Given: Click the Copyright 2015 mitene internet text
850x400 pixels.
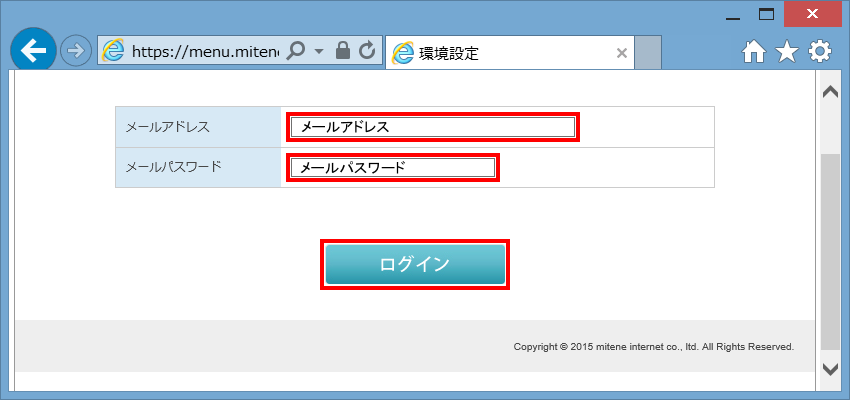Looking at the screenshot, I should [654, 346].
